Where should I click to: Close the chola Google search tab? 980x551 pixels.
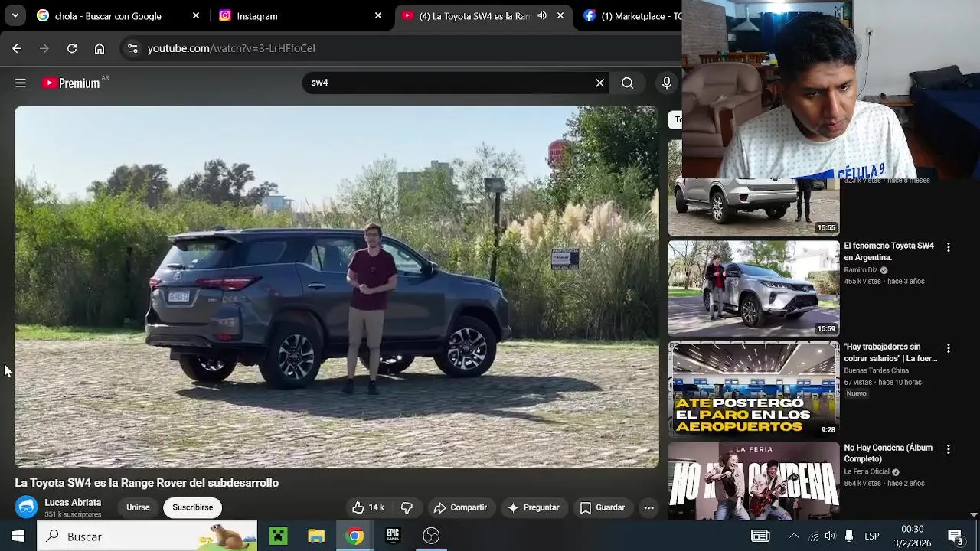pyautogui.click(x=196, y=15)
